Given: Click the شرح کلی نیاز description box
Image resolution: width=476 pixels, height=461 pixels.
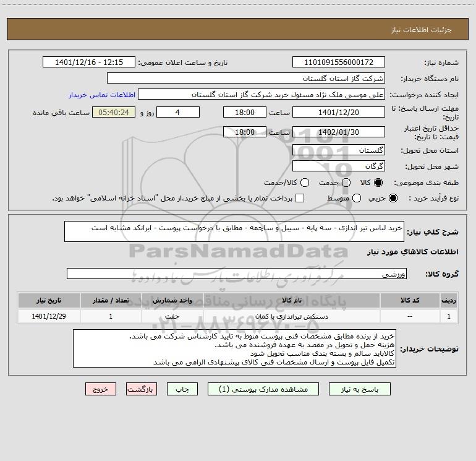Looking at the screenshot, I should point(234,231).
